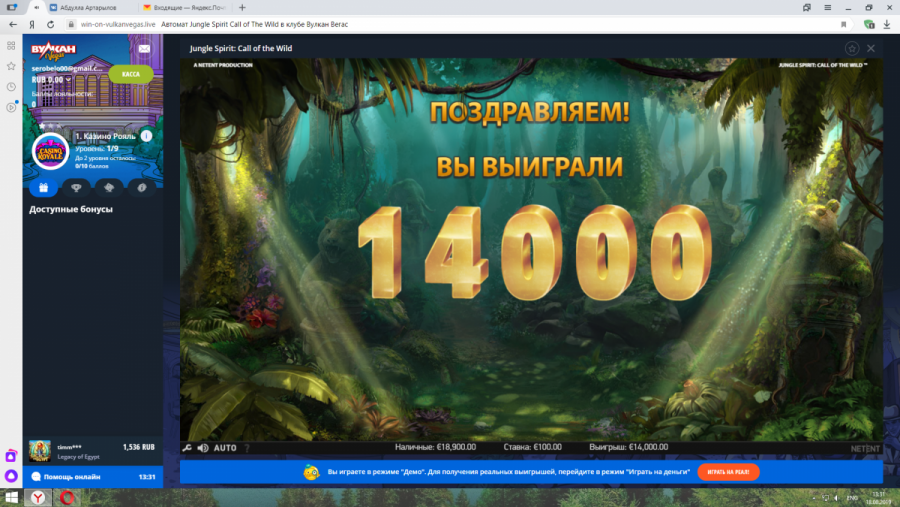Open Legacy of Egypt winner thumbnail
Viewport: 900px width, 507px height.
tap(40, 451)
